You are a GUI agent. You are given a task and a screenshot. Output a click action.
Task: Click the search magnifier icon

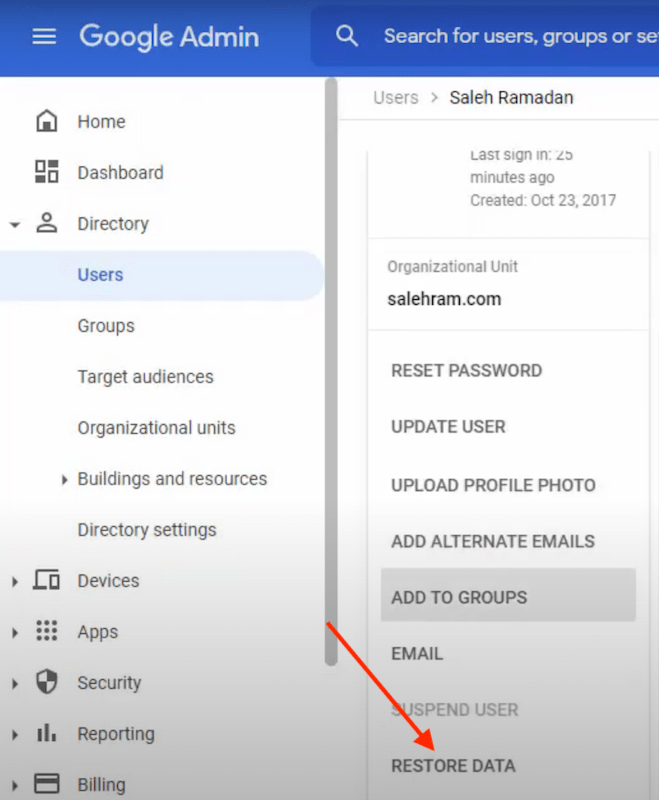(347, 37)
